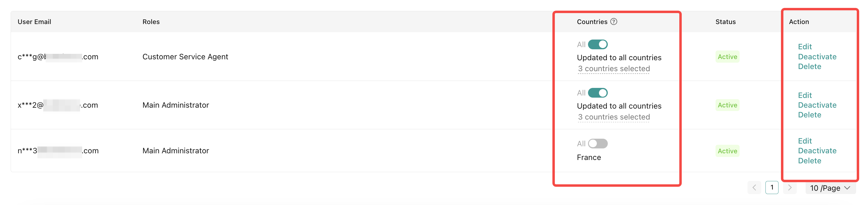The height and width of the screenshot is (205, 868).
Task: Deactivate the x***2 Main Administrator
Action: point(817,105)
